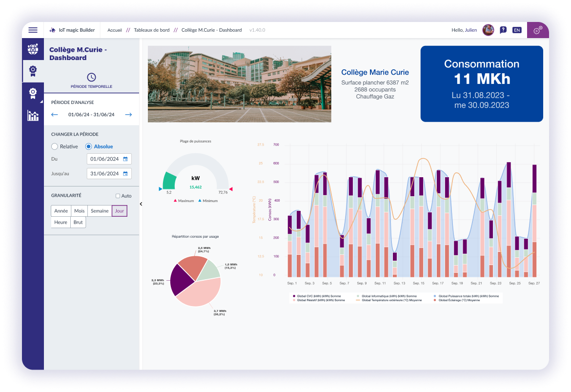Open the bar chart analytics sidebar icon
Screen dimensions: 571x392
pos(33,116)
